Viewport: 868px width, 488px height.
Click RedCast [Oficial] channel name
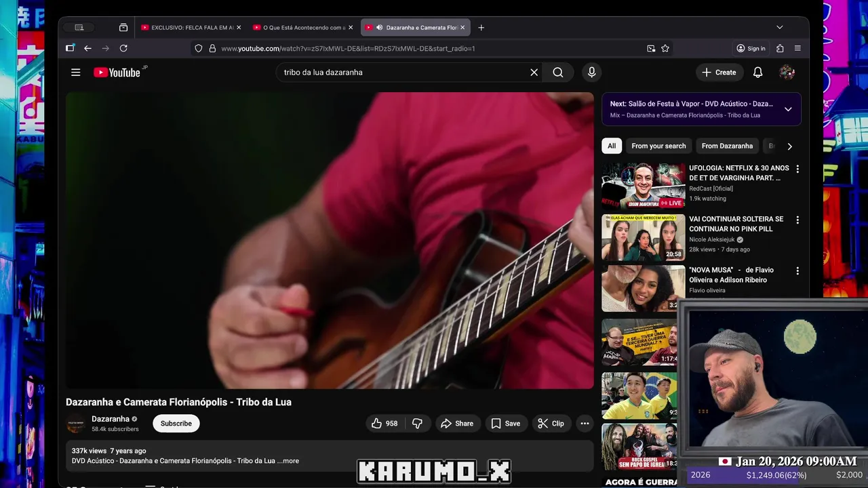[711, 188]
